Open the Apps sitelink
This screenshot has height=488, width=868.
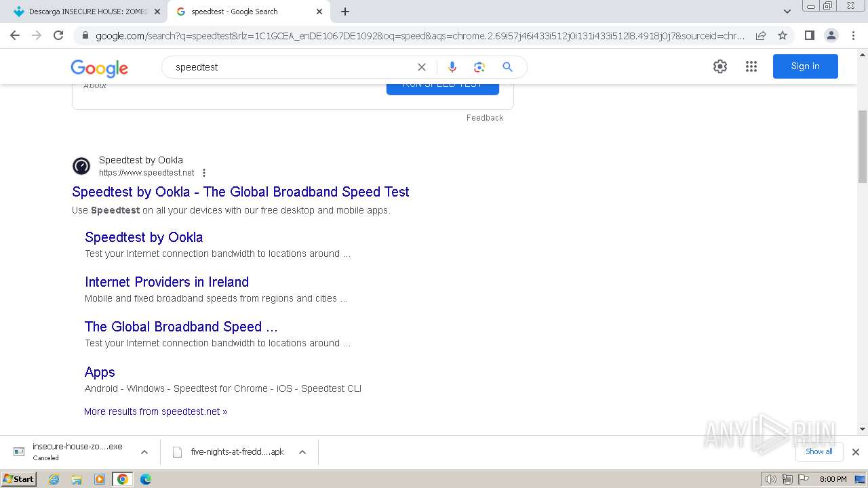coord(100,372)
